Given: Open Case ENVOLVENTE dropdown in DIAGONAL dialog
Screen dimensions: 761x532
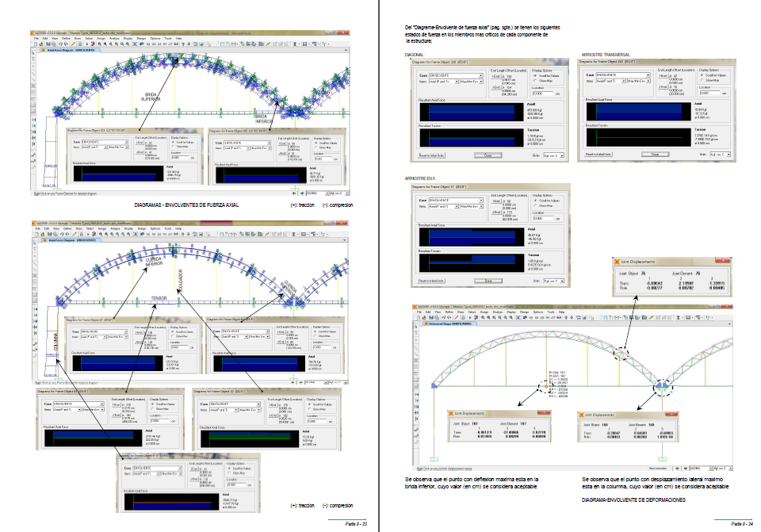Looking at the screenshot, I should 480,75.
